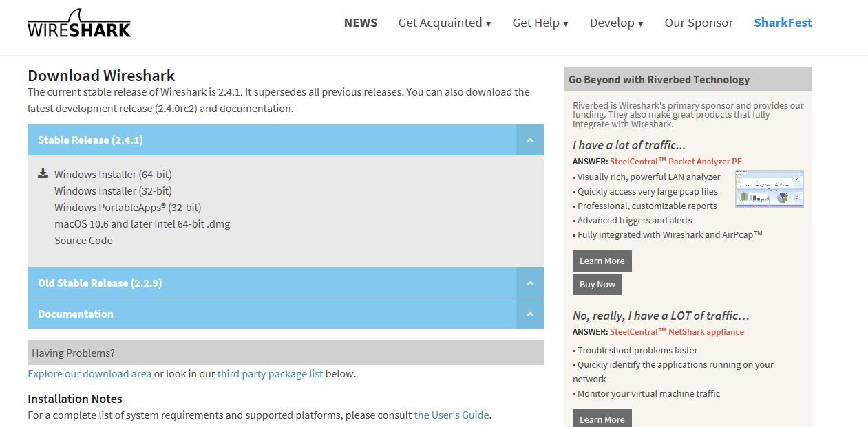Click "Fully integrated with Wireshark and AirPcap" bullet

(x=668, y=234)
